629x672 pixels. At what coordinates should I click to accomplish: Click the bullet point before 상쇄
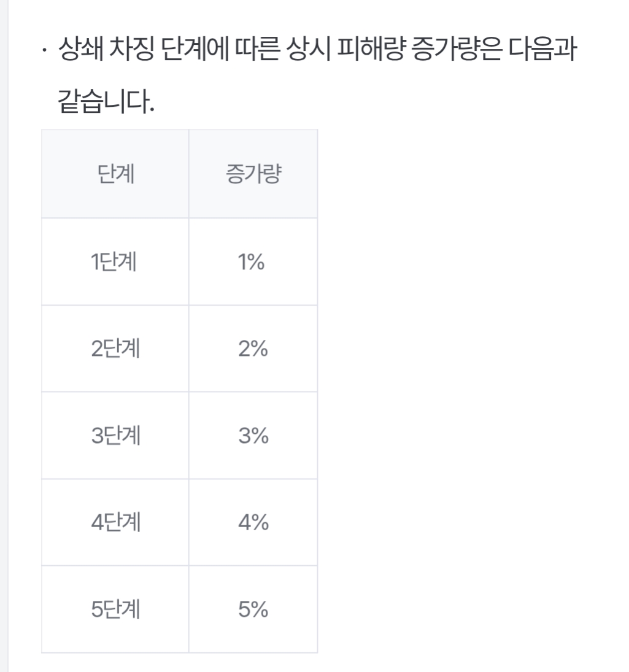(x=45, y=52)
